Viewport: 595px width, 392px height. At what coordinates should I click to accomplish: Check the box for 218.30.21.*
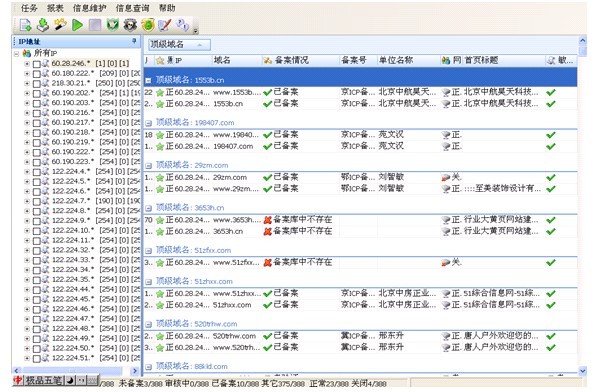[x=36, y=83]
